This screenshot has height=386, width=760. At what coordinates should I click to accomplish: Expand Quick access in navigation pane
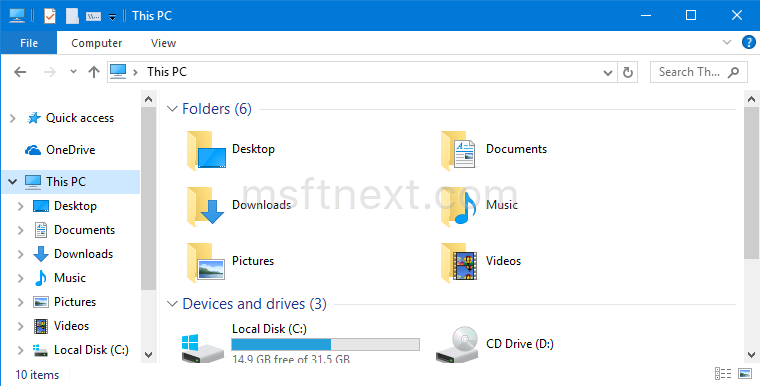point(13,118)
